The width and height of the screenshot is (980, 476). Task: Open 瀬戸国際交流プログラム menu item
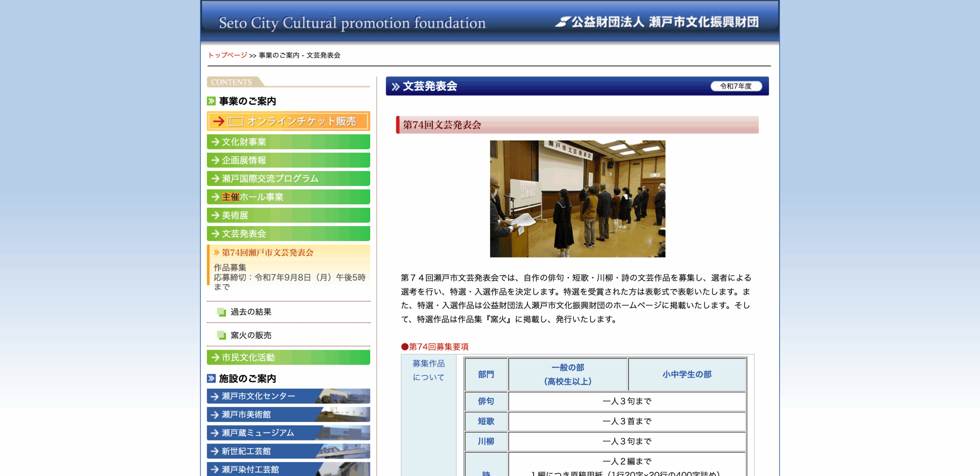tap(288, 179)
